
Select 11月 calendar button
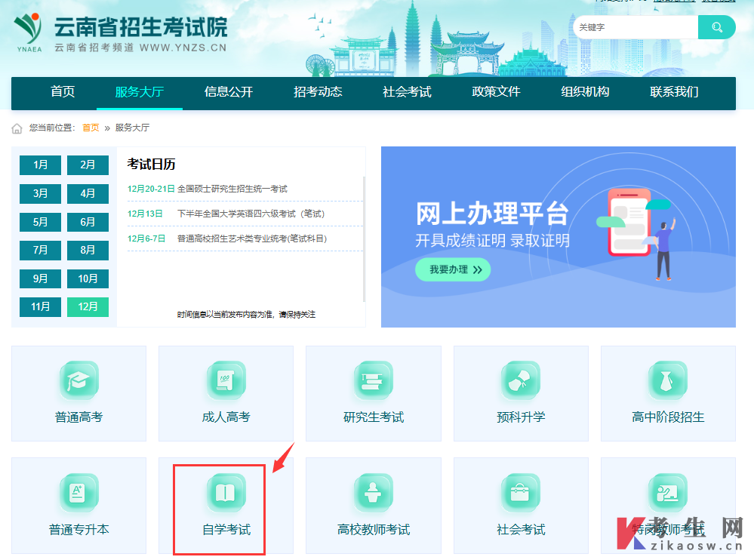point(41,306)
